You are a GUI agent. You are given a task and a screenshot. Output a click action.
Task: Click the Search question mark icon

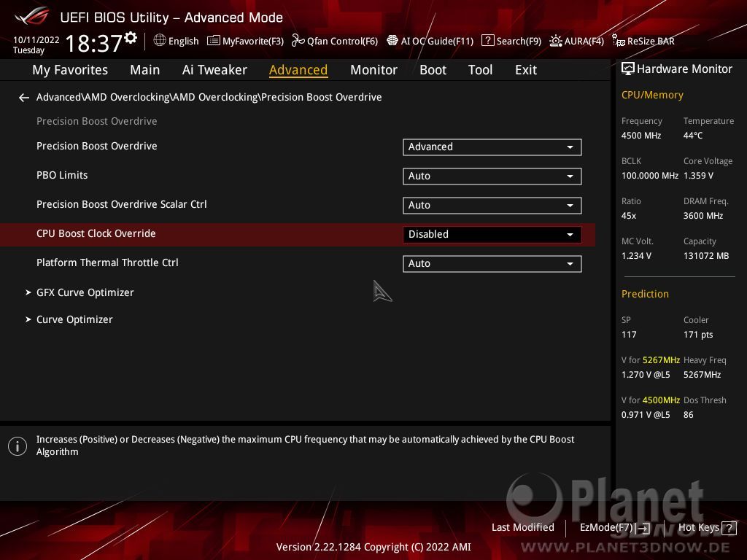coord(487,41)
